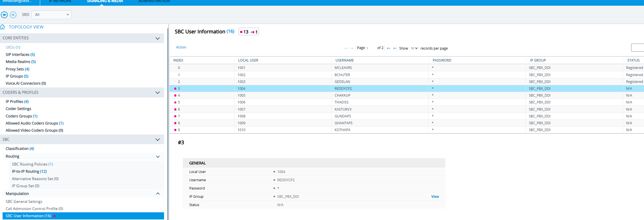The image size is (644, 220).
Task: Open Coder Settings
Action: (19, 109)
